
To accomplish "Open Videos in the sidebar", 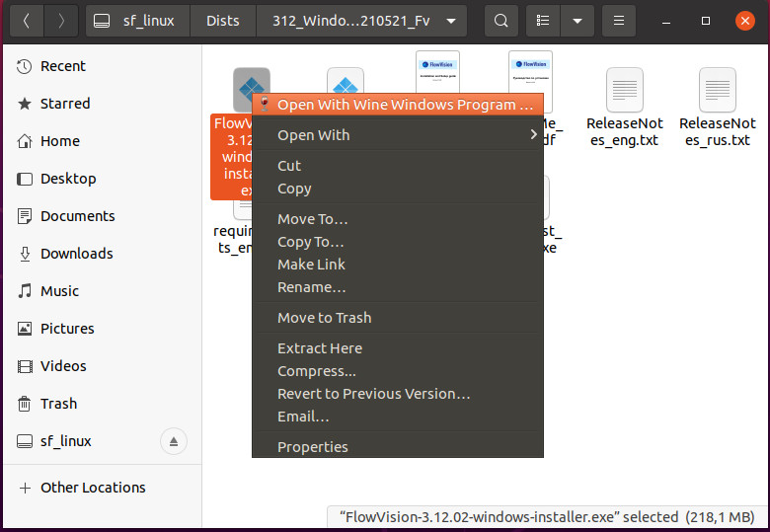I will click(x=102, y=366).
